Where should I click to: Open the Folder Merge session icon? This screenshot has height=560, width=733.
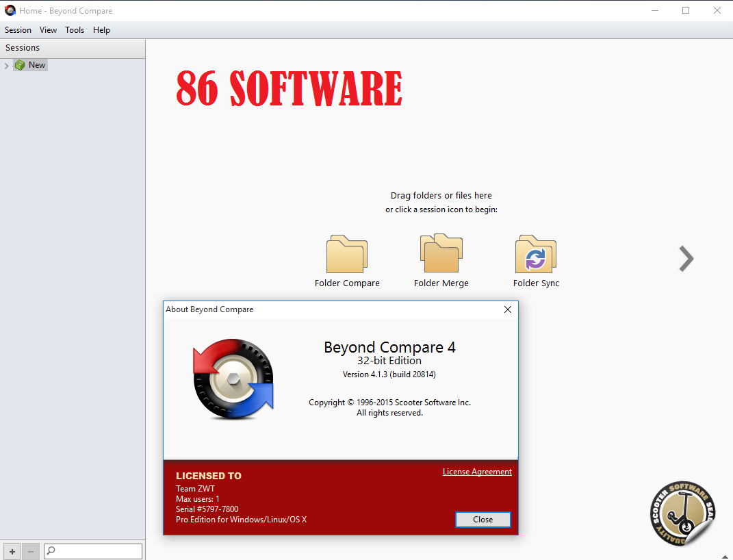point(441,253)
